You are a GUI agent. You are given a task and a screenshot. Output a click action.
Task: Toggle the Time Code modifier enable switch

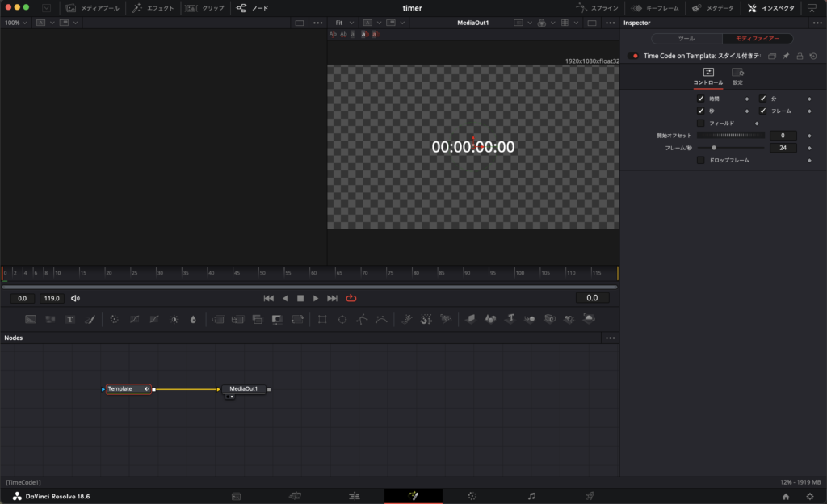pos(633,56)
